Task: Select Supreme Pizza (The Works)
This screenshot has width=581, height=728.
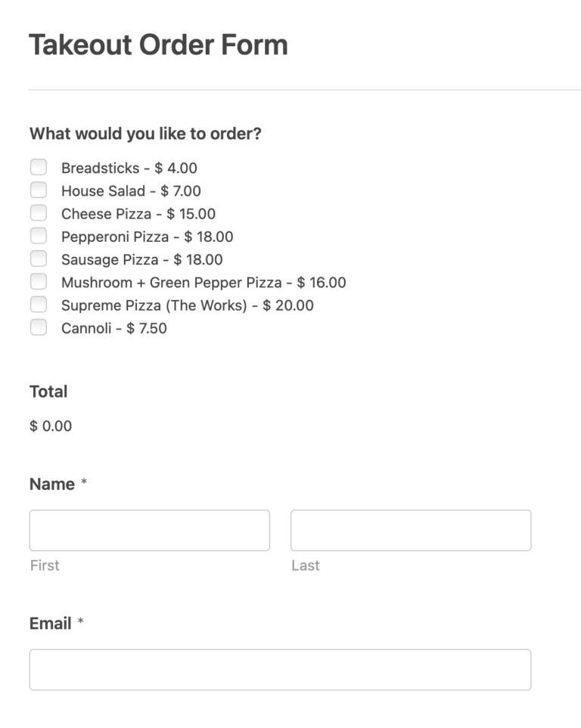Action: [39, 304]
